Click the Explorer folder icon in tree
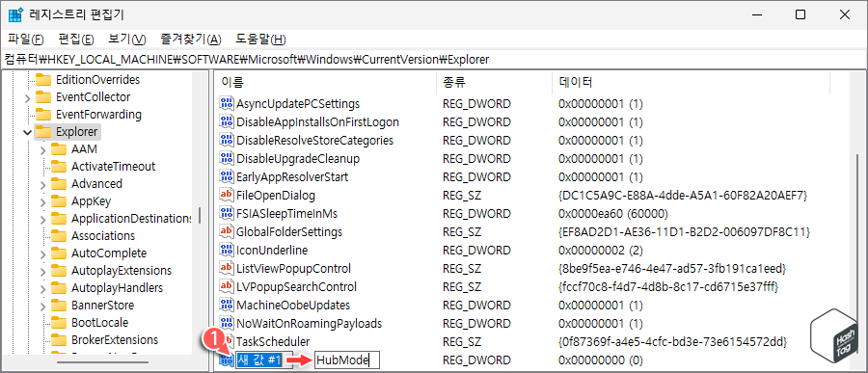The image size is (868, 373). [43, 132]
